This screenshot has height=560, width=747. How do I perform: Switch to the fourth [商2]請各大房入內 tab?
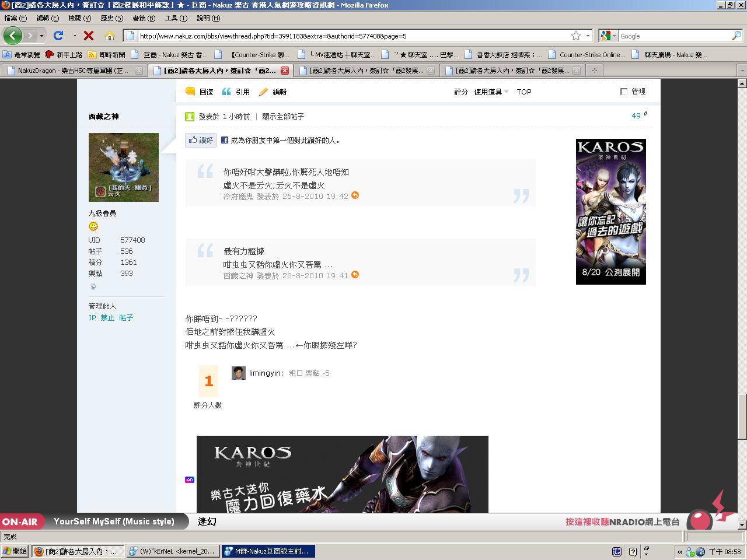pos(512,71)
